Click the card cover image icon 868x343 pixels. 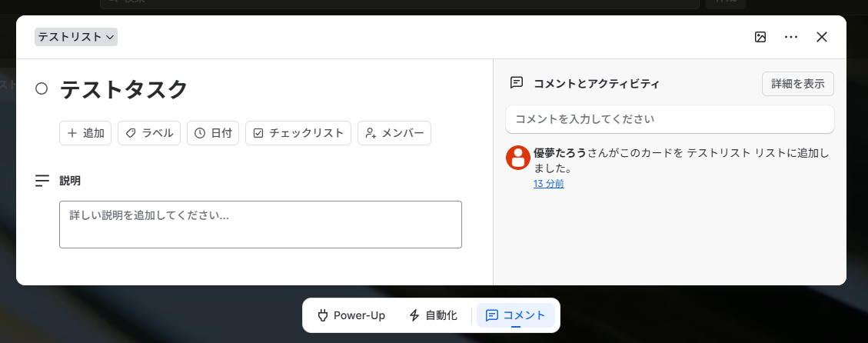pyautogui.click(x=760, y=37)
